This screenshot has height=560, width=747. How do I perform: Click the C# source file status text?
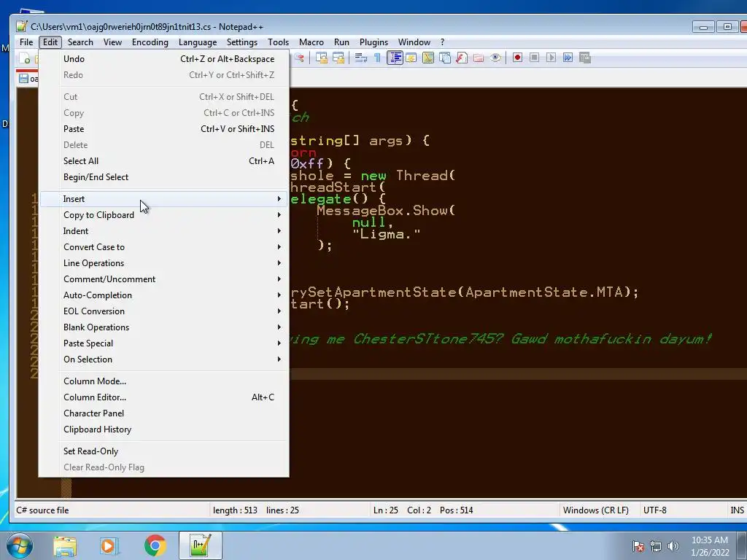click(42, 510)
